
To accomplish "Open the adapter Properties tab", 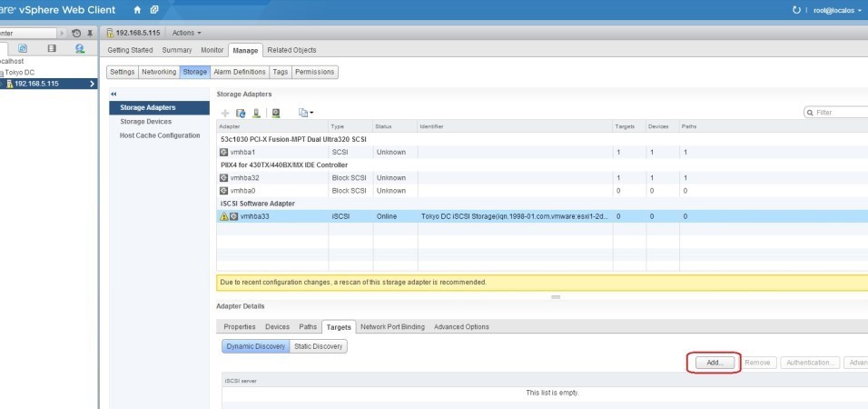I will pyautogui.click(x=240, y=327).
